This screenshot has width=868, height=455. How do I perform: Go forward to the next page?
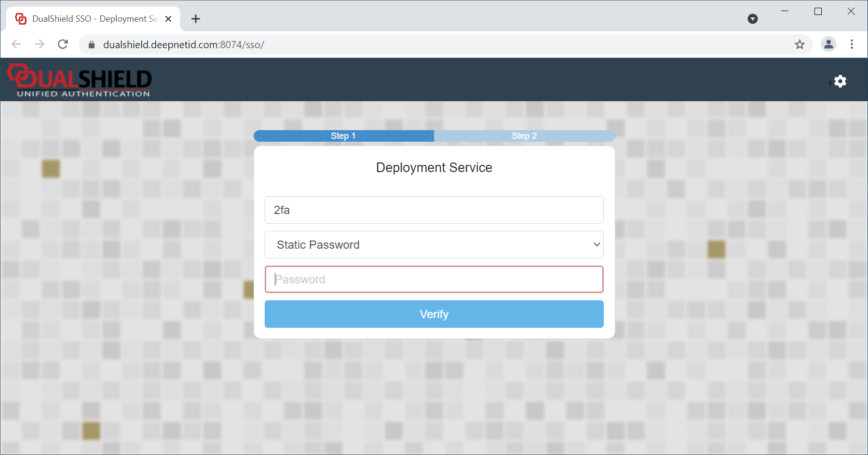pos(40,44)
